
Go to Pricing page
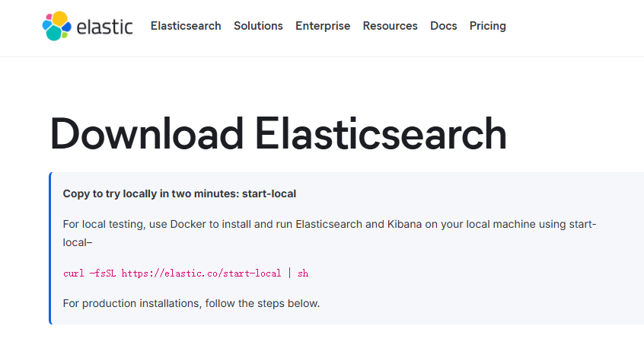487,26
